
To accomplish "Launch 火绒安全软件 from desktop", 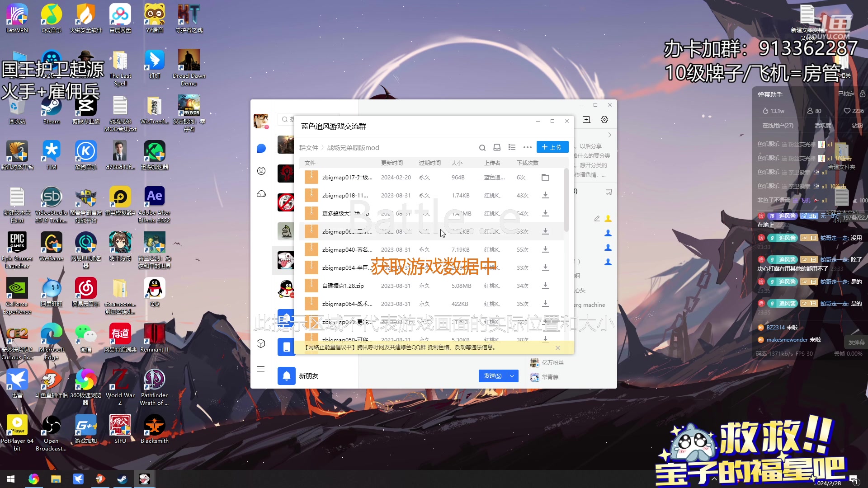I will pyautogui.click(x=86, y=19).
